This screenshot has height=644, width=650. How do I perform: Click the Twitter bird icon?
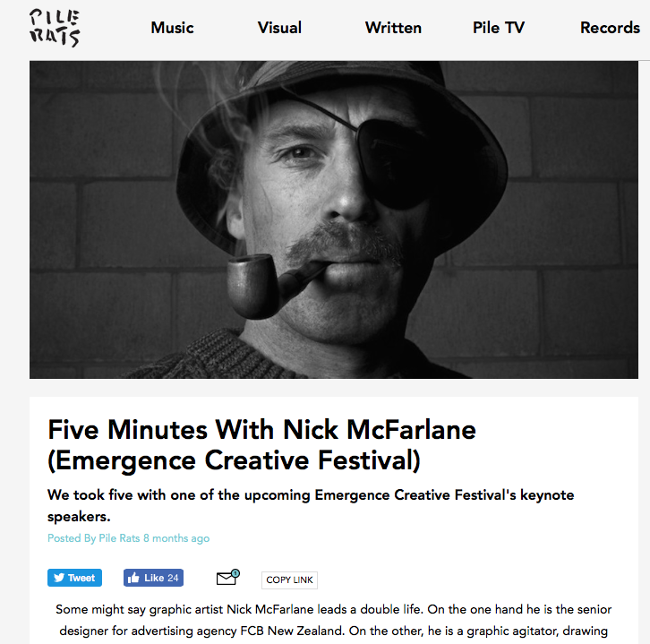coord(59,578)
